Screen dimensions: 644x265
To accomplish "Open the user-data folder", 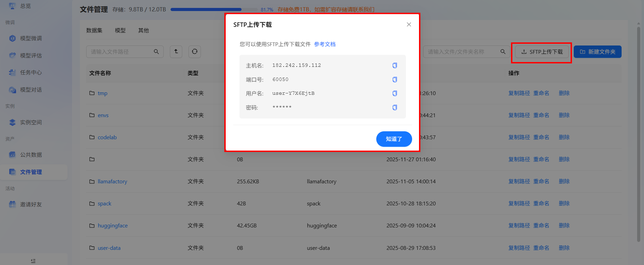I will tap(109, 248).
